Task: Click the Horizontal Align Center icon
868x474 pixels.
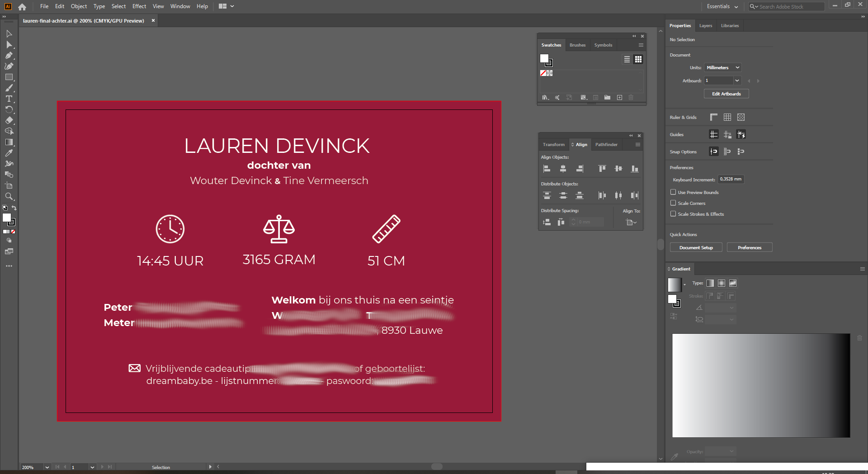Action: tap(563, 168)
